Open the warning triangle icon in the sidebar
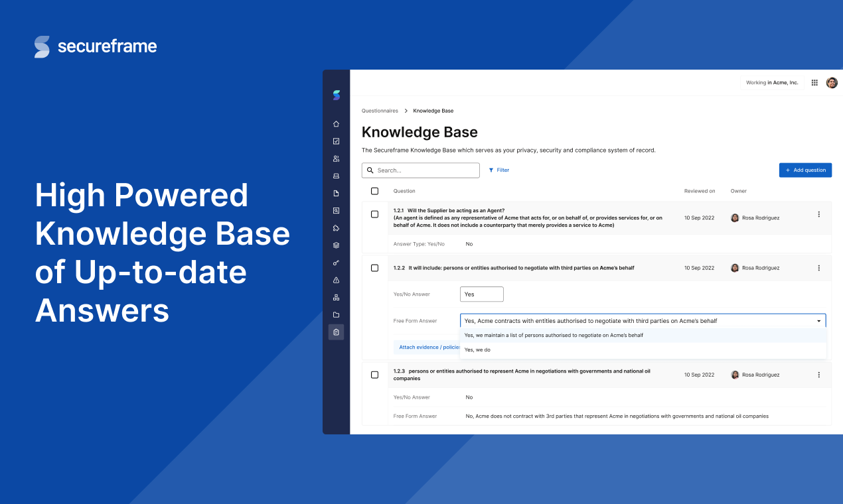This screenshot has width=843, height=504. (337, 280)
